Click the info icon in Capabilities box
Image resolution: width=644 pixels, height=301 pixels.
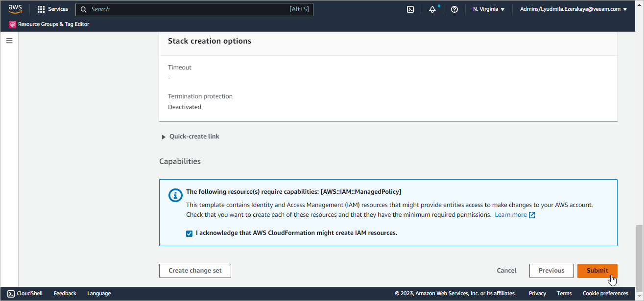(175, 195)
